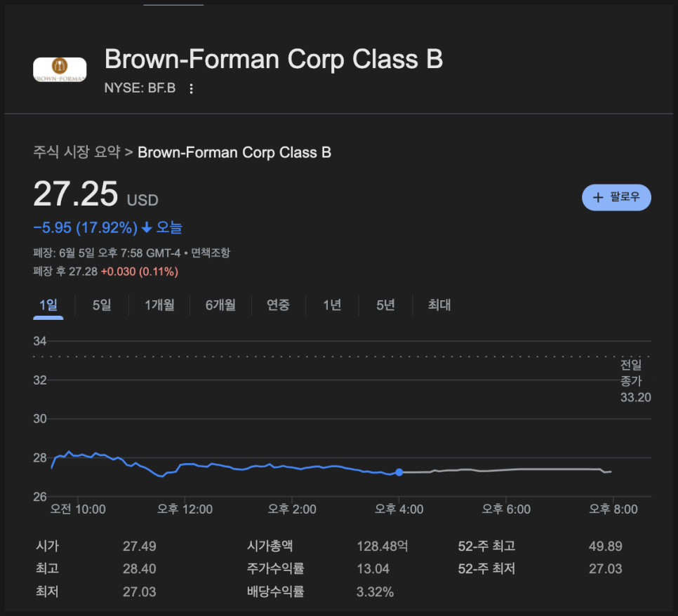
Task: Click the Brown-Forman Corp Class B breadcrumb
Action: click(234, 152)
